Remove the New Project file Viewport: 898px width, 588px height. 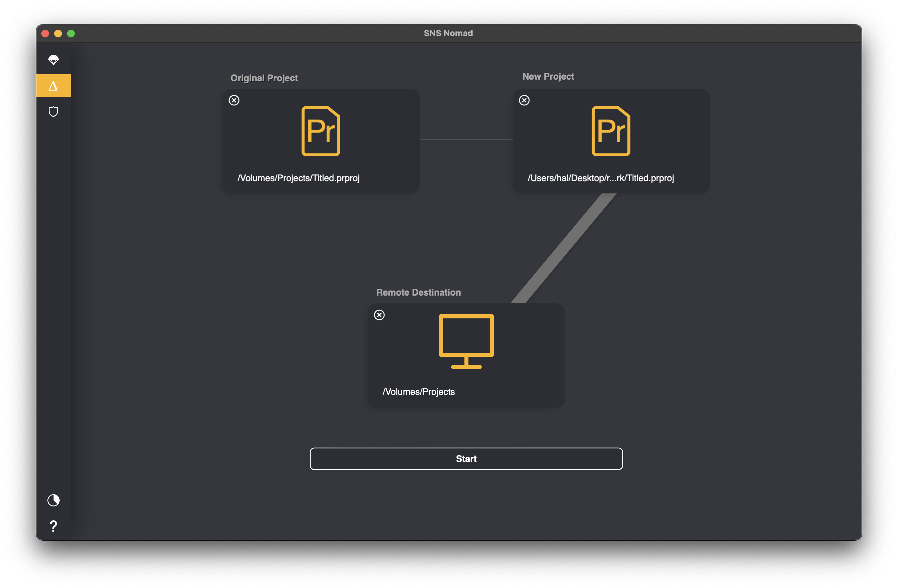pos(524,100)
